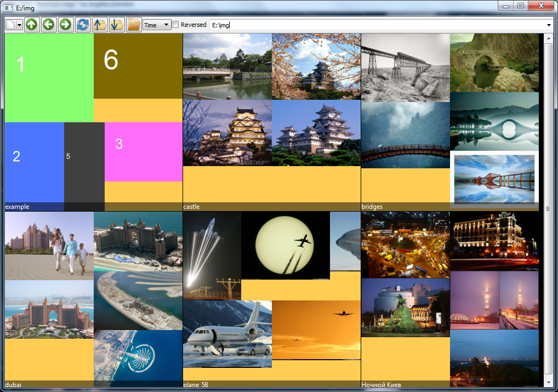Image resolution: width=558 pixels, height=392 pixels.
Task: Refresh the folder view
Action: tap(82, 24)
